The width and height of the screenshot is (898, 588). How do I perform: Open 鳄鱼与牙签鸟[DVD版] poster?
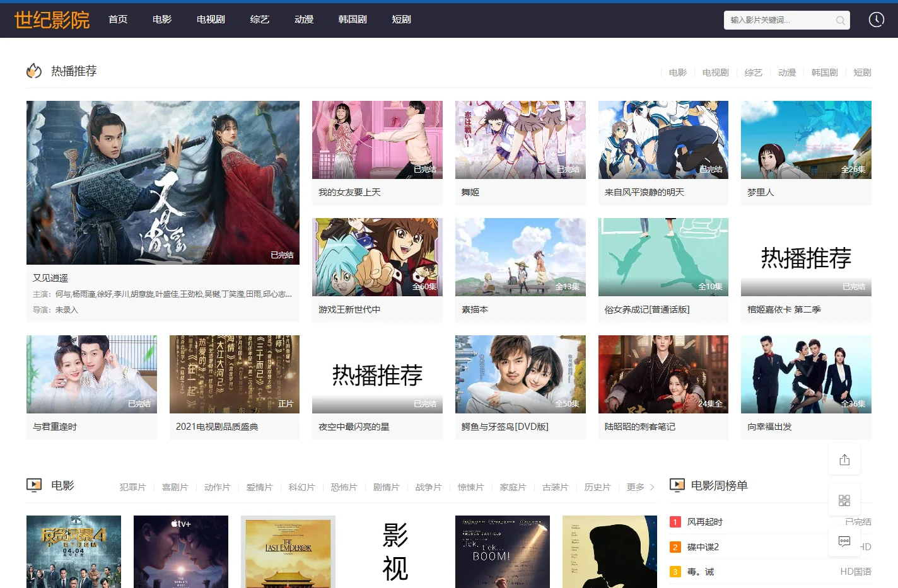[x=520, y=374]
